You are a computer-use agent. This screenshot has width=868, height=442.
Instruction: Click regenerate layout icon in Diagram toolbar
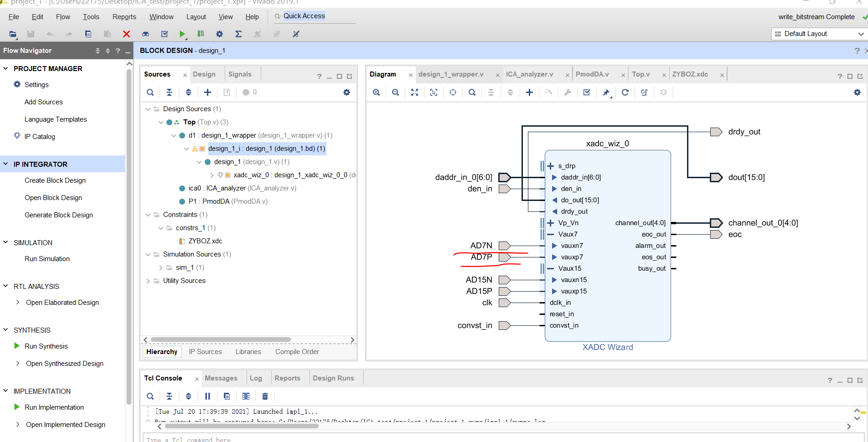pyautogui.click(x=625, y=92)
